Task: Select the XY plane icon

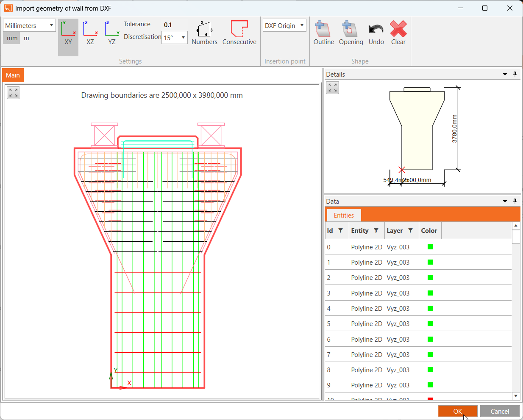Action: pos(68,30)
